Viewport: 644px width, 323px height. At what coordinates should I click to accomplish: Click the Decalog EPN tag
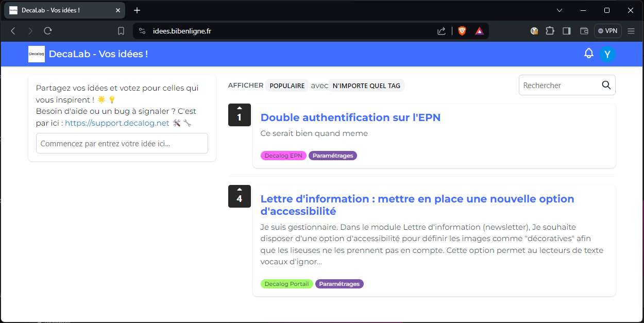point(283,156)
